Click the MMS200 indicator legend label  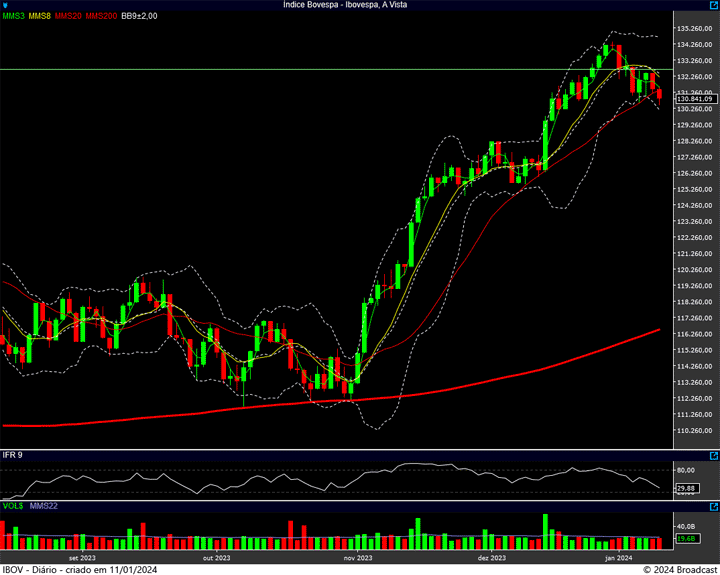tap(101, 16)
